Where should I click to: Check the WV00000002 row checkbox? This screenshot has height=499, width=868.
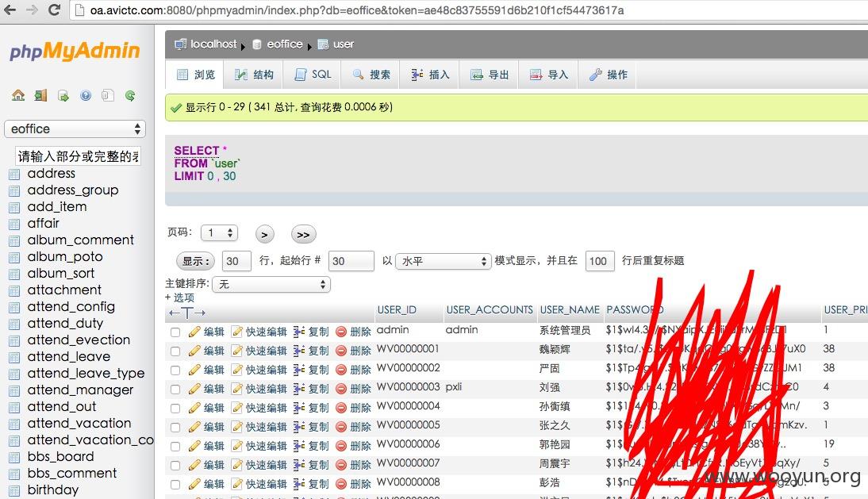(x=175, y=370)
